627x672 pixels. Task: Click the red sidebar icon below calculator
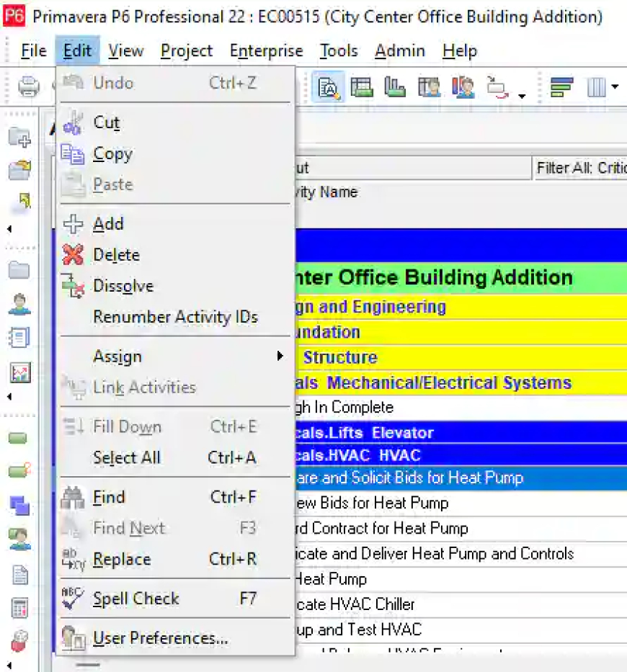tap(19, 642)
